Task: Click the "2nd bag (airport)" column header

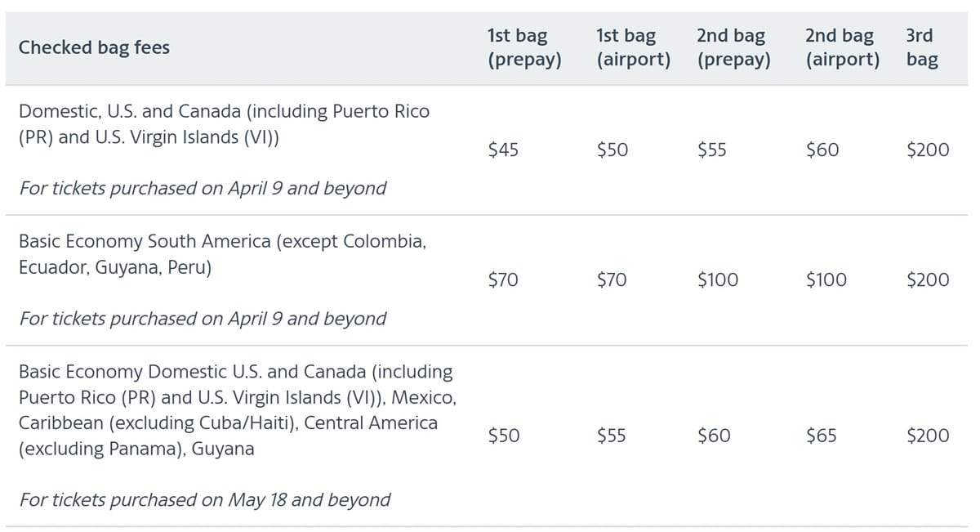Action: tap(842, 47)
